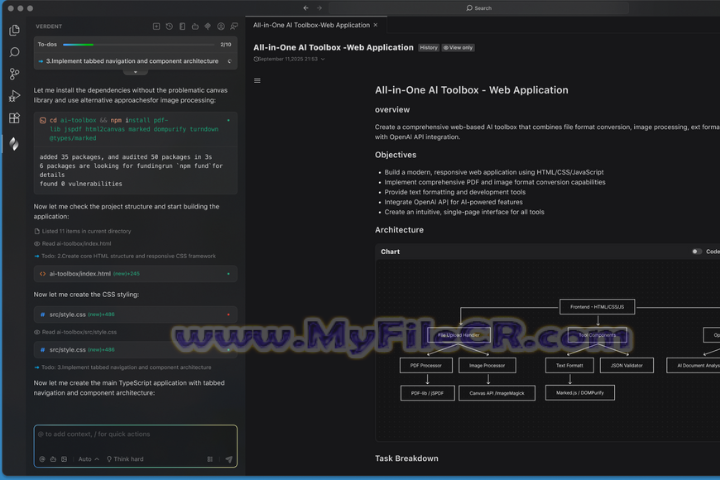Open the Auto mode dropdown
This screenshot has width=720, height=480.
[89, 459]
